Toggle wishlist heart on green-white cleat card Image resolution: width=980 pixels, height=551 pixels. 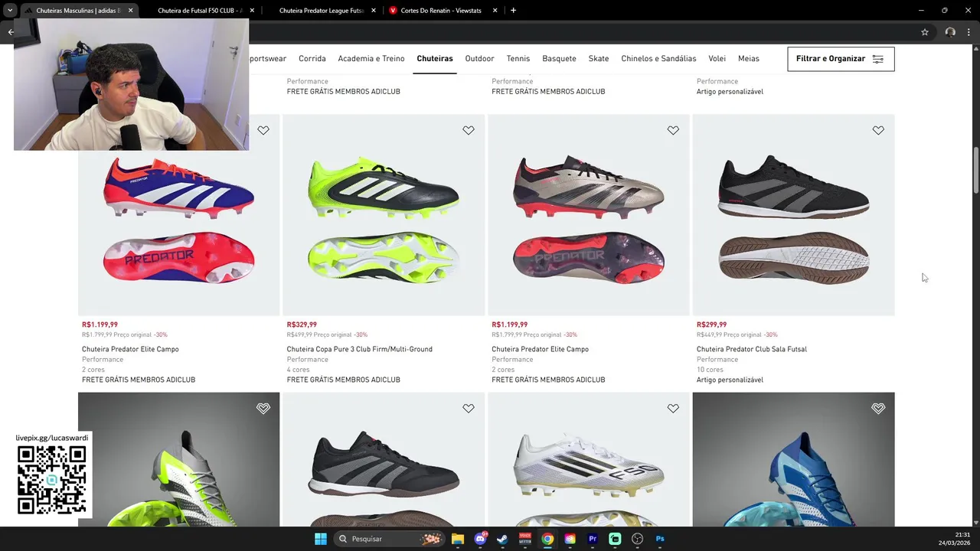coord(263,409)
